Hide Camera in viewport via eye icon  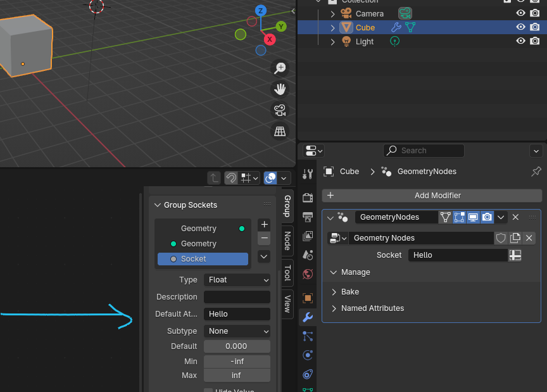tap(520, 13)
